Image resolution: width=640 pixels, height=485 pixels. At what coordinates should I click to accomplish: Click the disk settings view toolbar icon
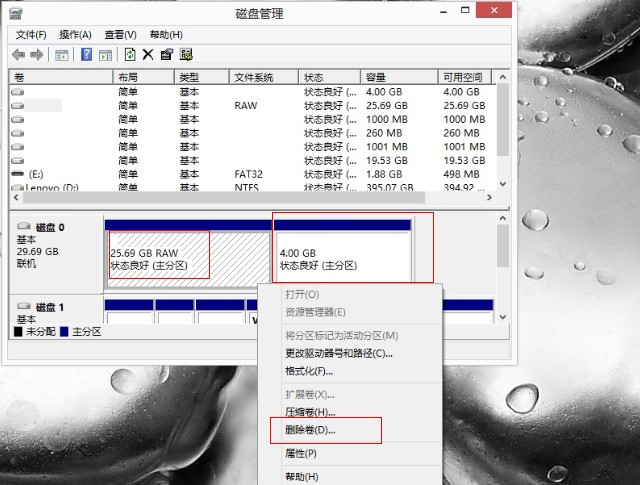coord(186,54)
